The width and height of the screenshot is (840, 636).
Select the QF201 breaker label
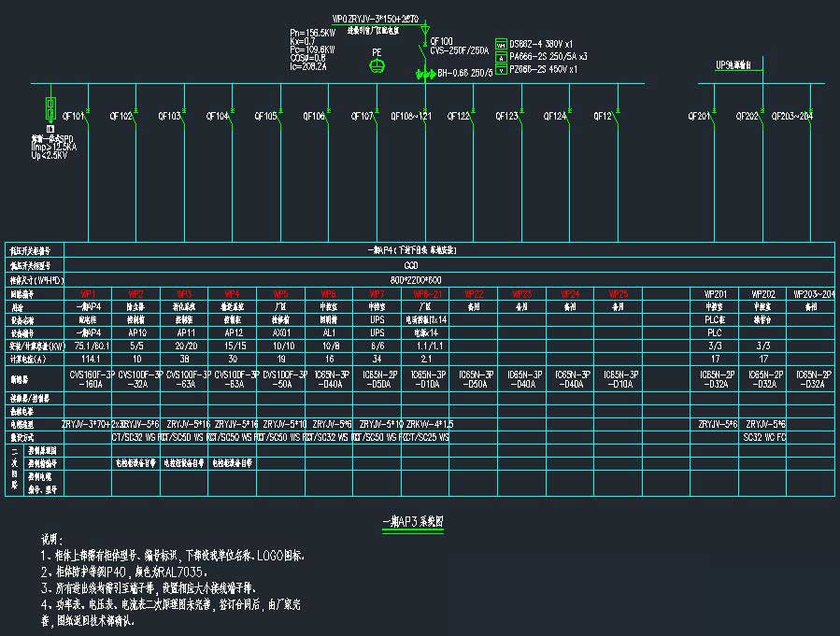[x=699, y=116]
